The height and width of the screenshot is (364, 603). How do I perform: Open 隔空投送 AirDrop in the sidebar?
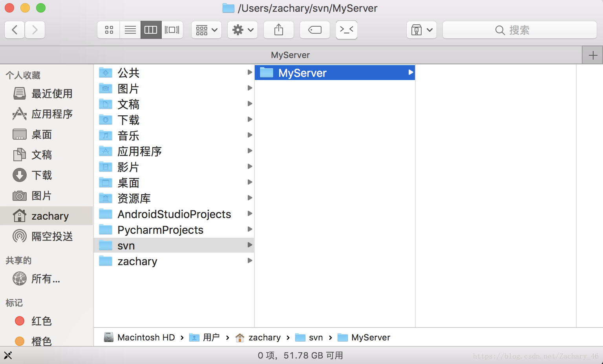(x=46, y=236)
